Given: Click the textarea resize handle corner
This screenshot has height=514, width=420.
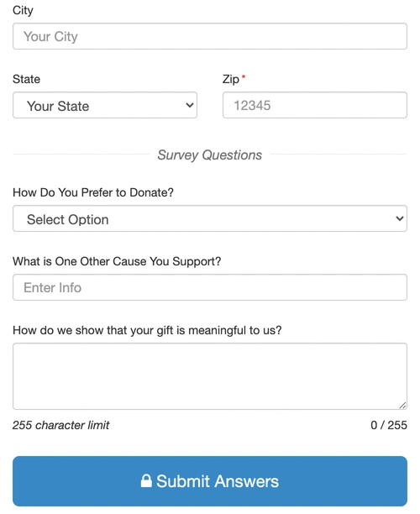Looking at the screenshot, I should pos(402,406).
